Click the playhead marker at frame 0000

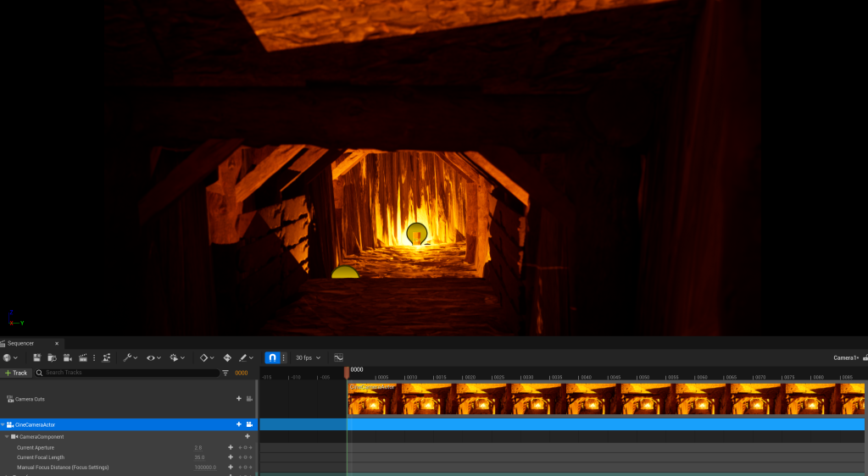(x=346, y=371)
